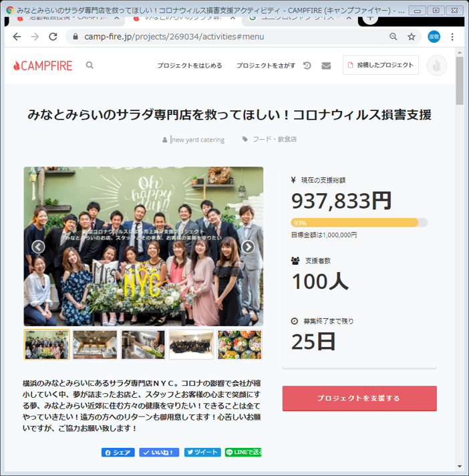Click the 93% funding progress bar
Image resolution: width=469 pixels, height=476 pixels.
pyautogui.click(x=359, y=223)
